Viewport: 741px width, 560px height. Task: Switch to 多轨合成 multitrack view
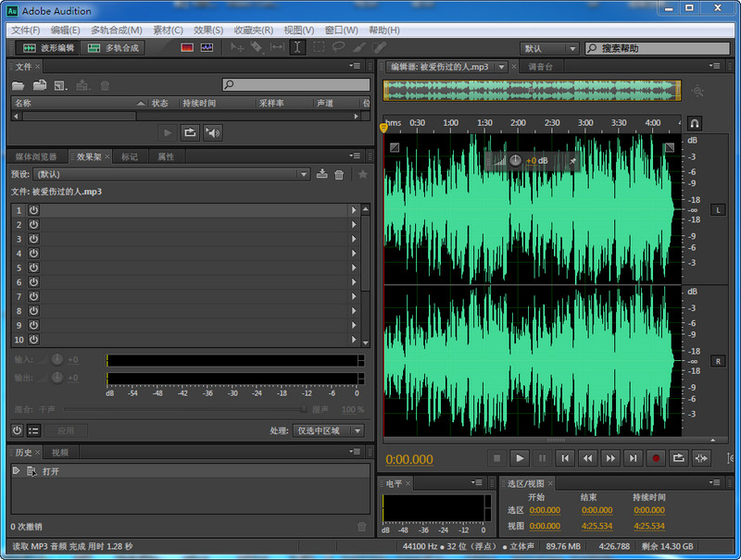click(115, 47)
